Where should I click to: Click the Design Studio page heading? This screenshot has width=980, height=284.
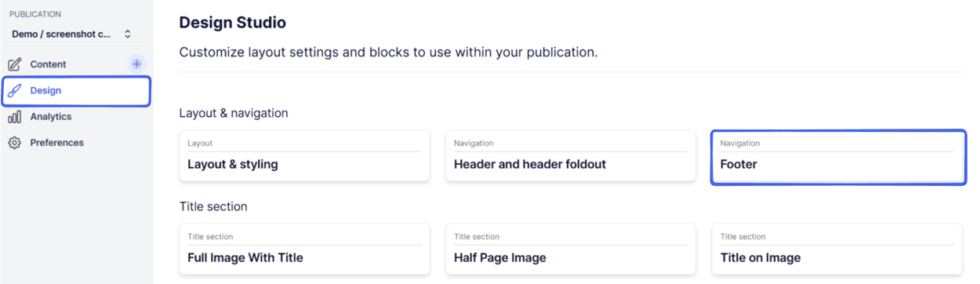pos(233,23)
